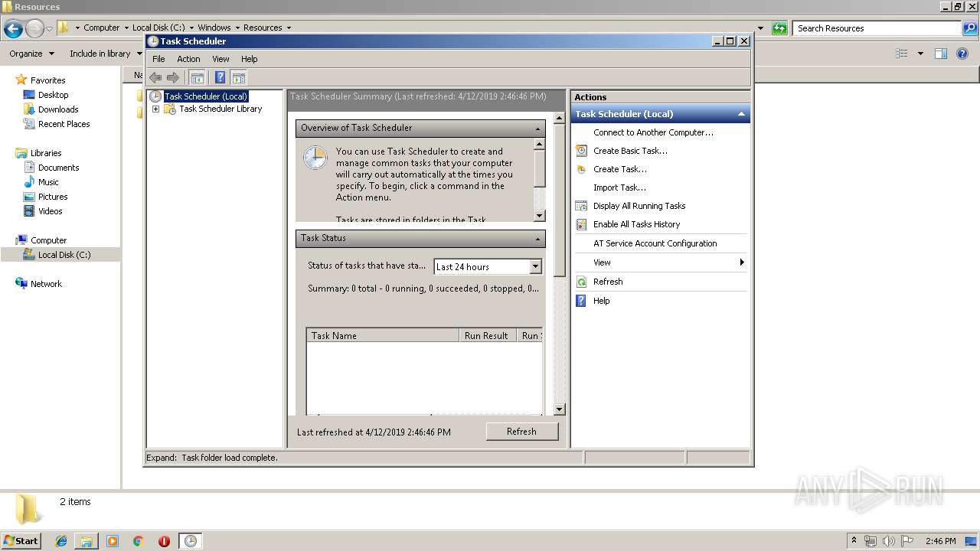
Task: Click Import Task action
Action: [619, 187]
